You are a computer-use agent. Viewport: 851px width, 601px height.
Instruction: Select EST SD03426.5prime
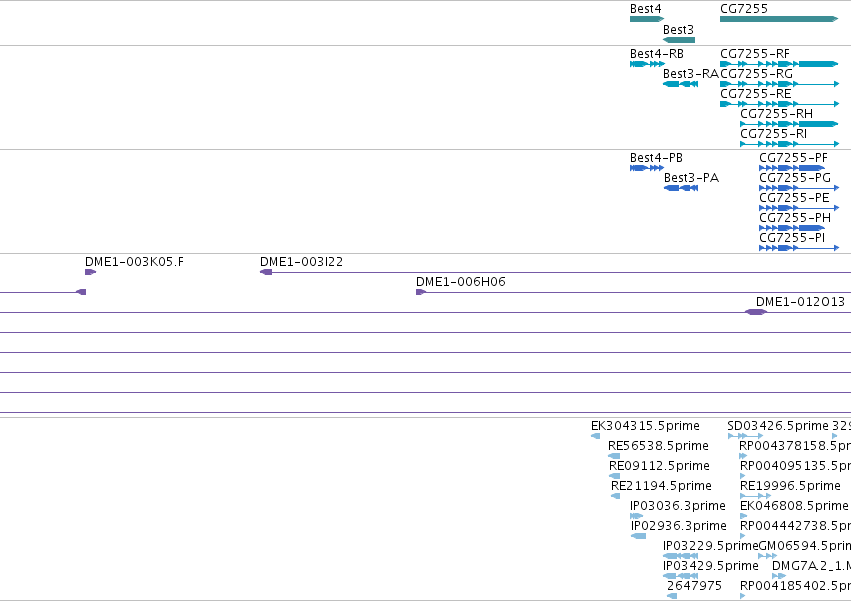click(778, 426)
